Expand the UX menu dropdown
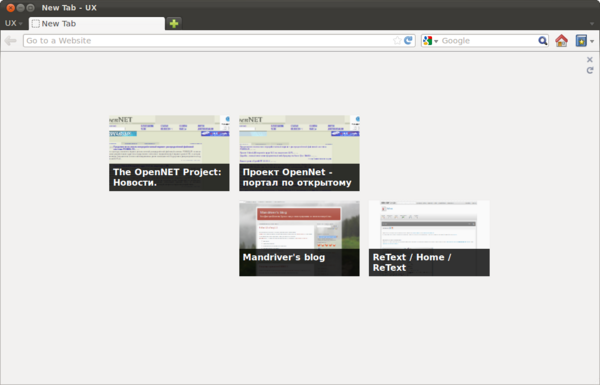This screenshot has width=600, height=385. pos(13,23)
